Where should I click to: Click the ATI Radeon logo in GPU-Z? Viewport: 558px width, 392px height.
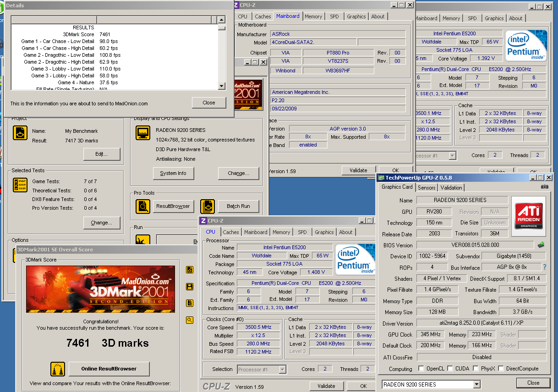point(528,217)
